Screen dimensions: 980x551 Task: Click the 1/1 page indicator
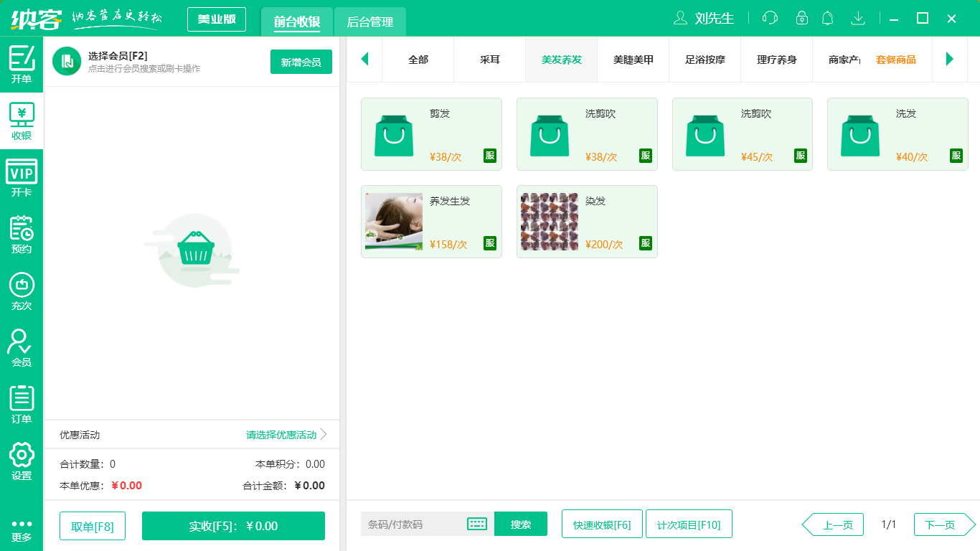click(x=889, y=524)
